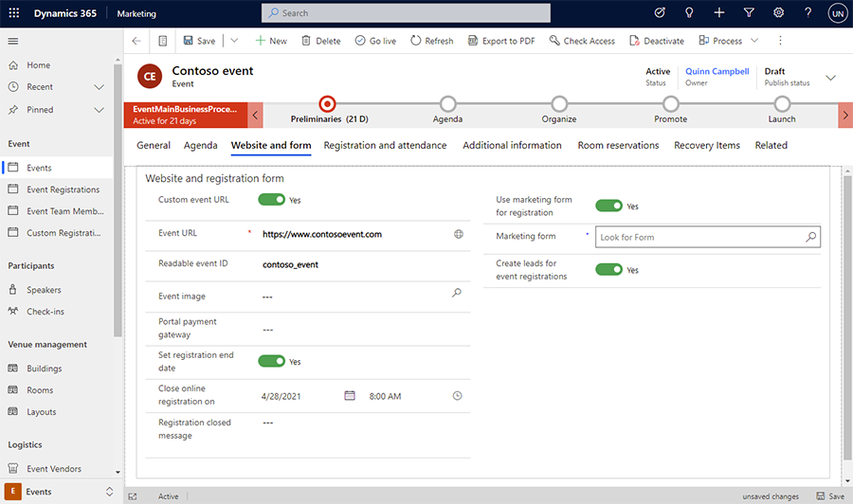
Task: Open the advanced filter funnel icon
Action: coord(749,13)
